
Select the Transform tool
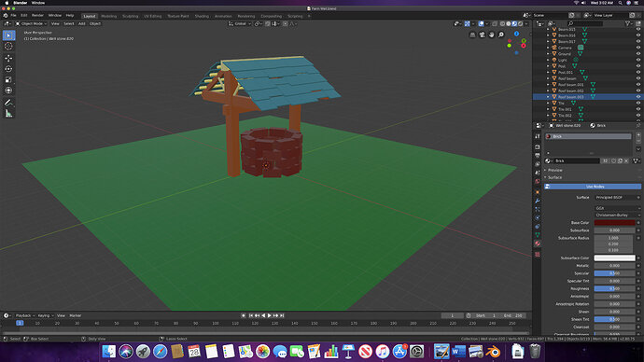tap(8, 90)
